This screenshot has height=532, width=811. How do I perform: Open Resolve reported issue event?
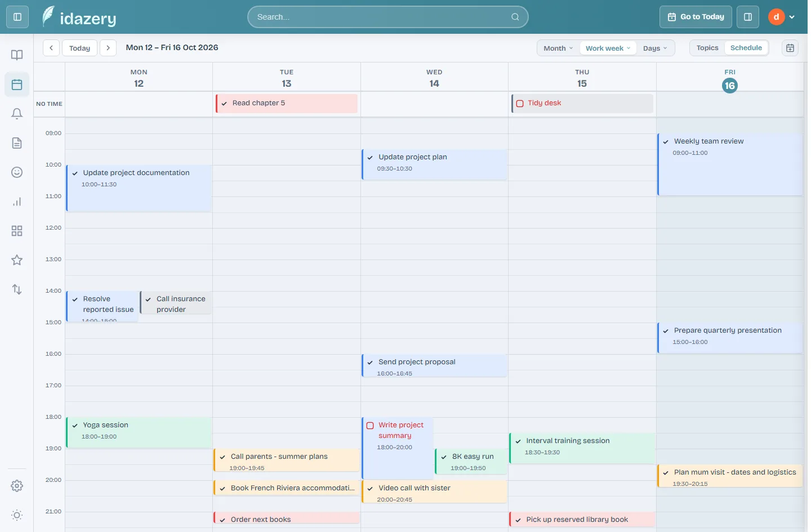103,307
